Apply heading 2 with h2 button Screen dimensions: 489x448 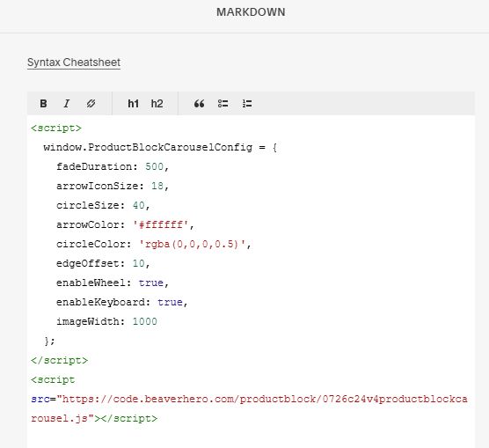click(157, 104)
